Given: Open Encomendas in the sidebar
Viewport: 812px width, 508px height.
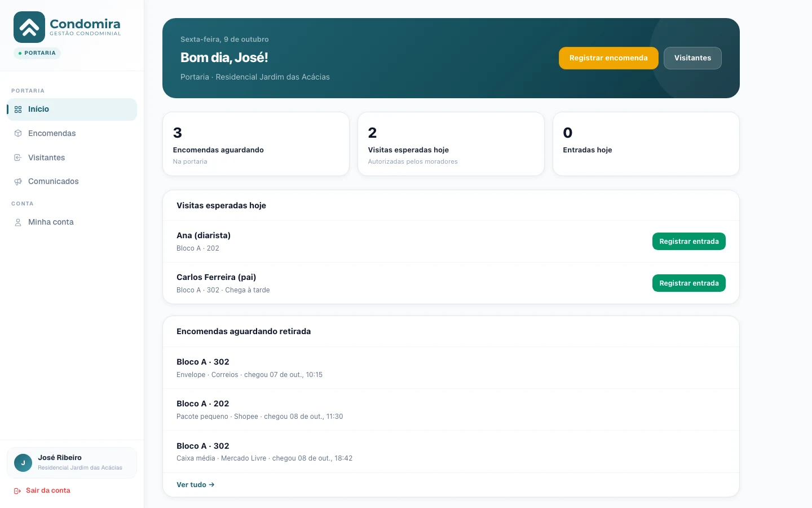Looking at the screenshot, I should point(72,133).
